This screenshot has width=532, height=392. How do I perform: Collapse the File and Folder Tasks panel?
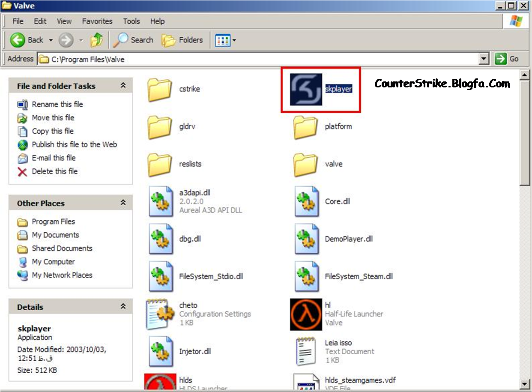123,85
